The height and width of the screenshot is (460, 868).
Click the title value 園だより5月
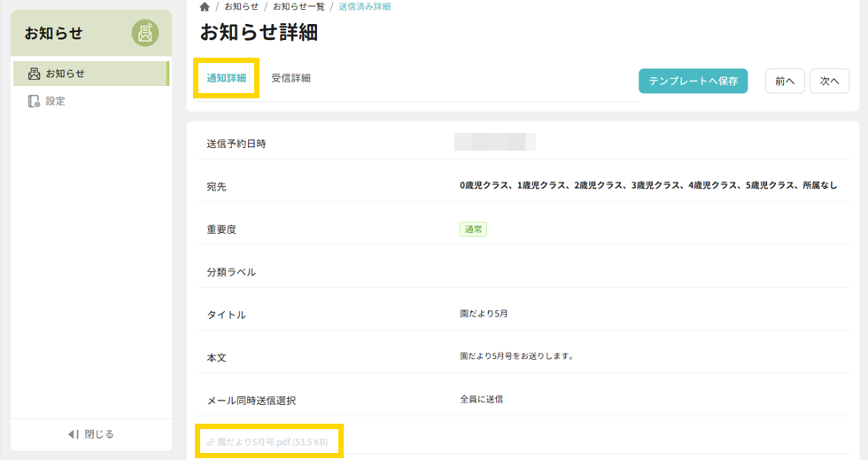pyautogui.click(x=484, y=314)
